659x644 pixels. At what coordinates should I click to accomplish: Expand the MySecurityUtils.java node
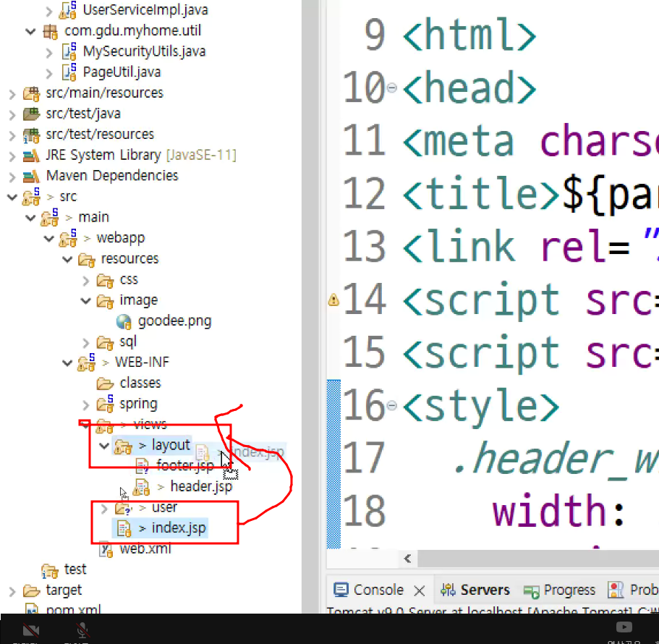(x=49, y=53)
